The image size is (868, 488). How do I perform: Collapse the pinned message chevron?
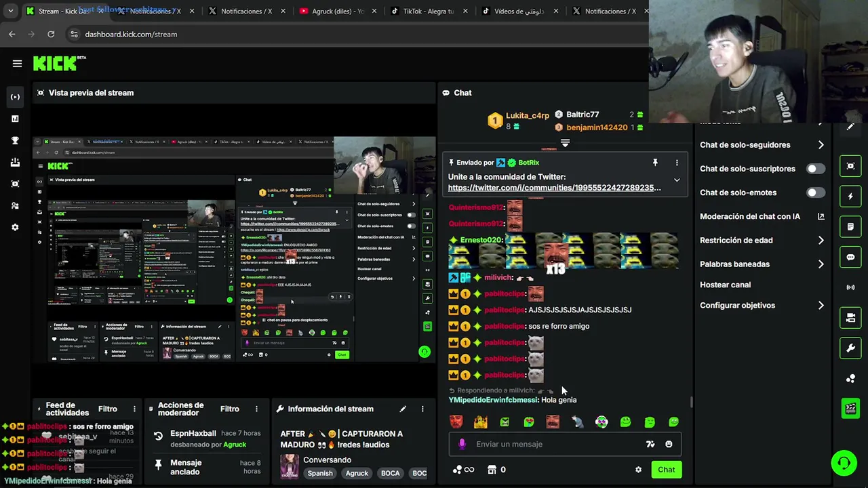pyautogui.click(x=676, y=180)
